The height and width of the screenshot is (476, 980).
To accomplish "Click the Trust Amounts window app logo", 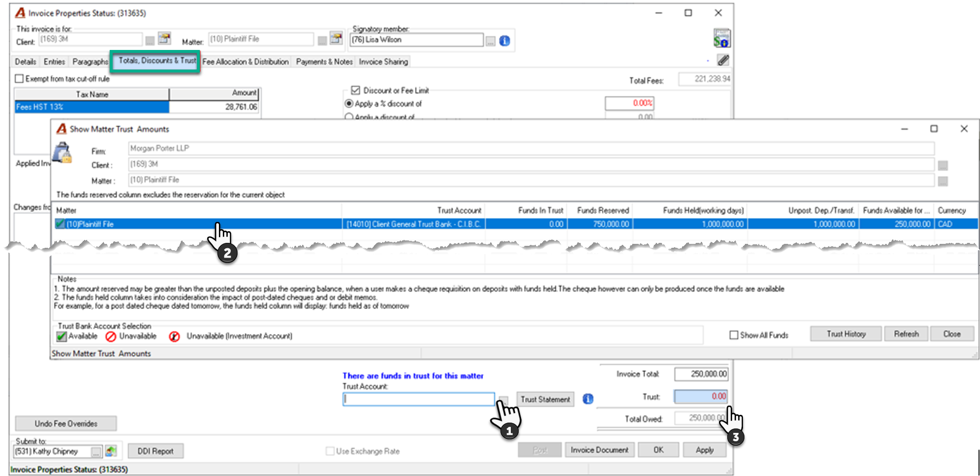I will [61, 129].
